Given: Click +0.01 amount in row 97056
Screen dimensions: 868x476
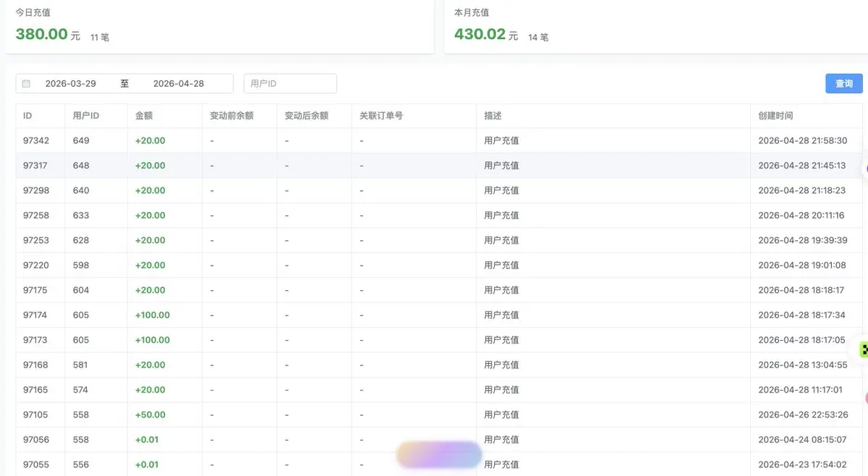Looking at the screenshot, I should (x=147, y=440).
